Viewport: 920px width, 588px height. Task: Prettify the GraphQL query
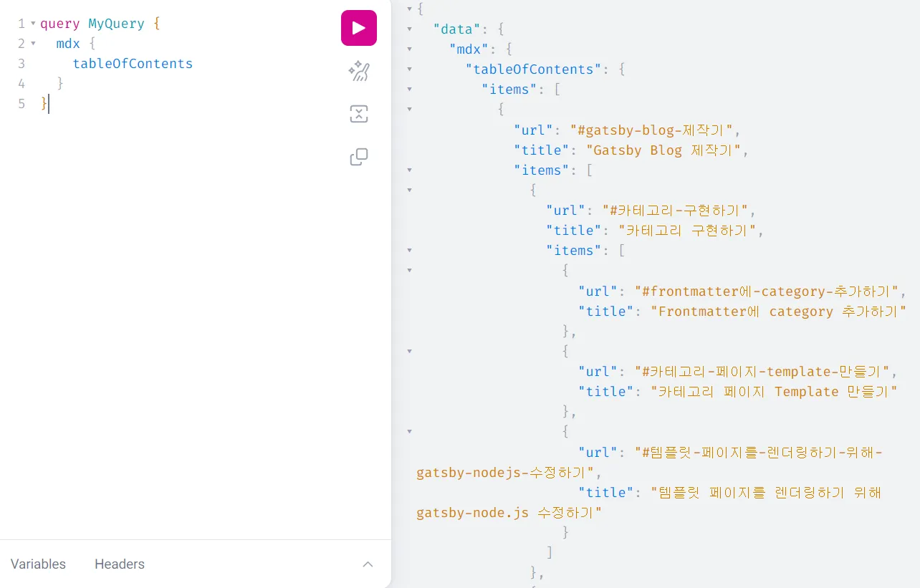[x=358, y=70]
